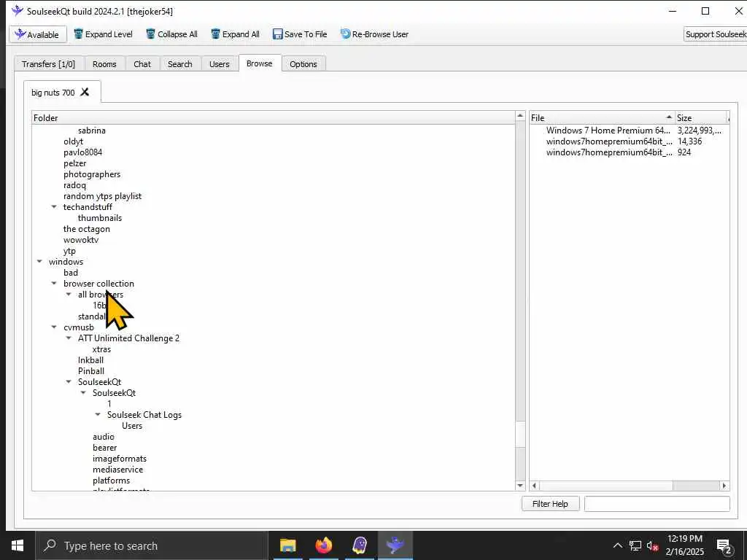Select the Inkball folder
This screenshot has width=747, height=560.
[x=90, y=360]
